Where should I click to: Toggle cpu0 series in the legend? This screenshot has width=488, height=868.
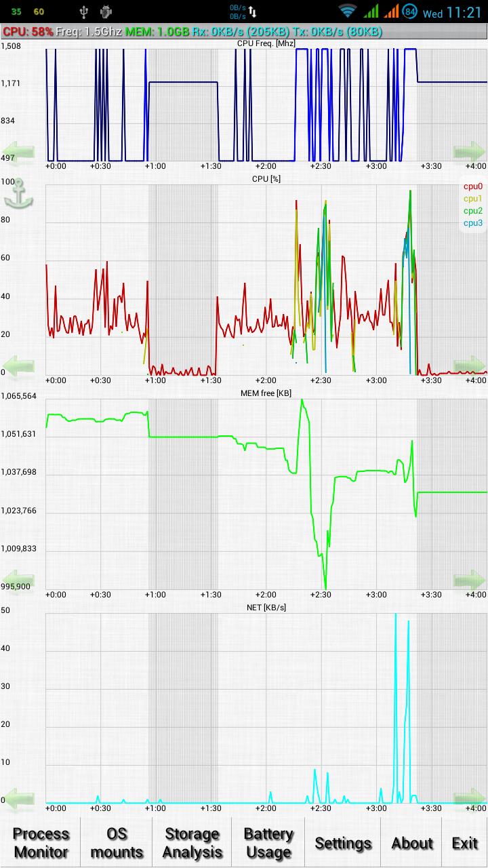click(x=473, y=186)
